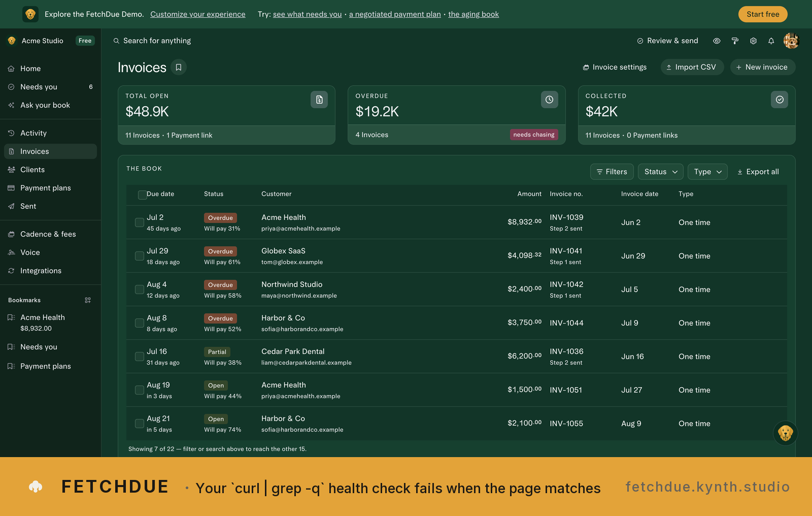The width and height of the screenshot is (812, 516).
Task: Toggle the select-all checkbox in table header
Action: pos(142,195)
